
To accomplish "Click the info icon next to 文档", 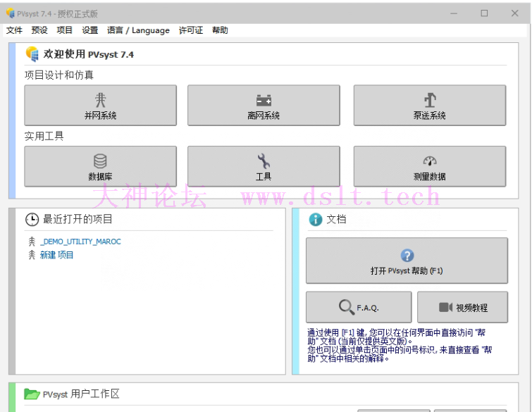I will (316, 220).
